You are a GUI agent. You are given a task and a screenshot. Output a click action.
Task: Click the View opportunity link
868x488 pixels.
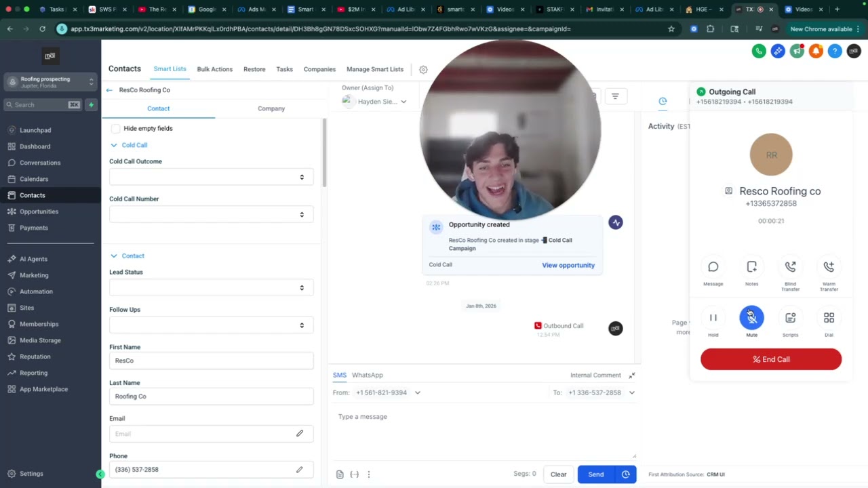point(568,265)
